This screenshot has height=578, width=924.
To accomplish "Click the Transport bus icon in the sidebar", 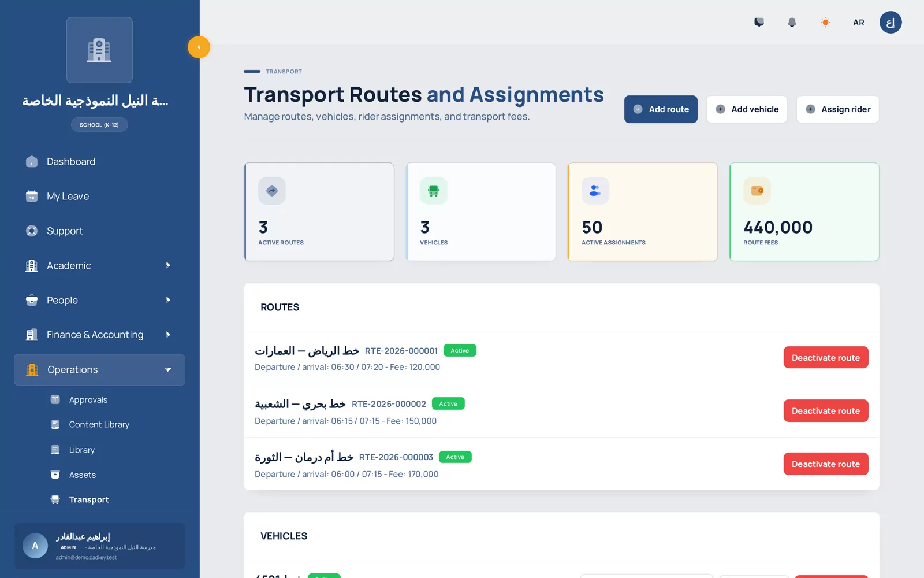I will point(55,499).
